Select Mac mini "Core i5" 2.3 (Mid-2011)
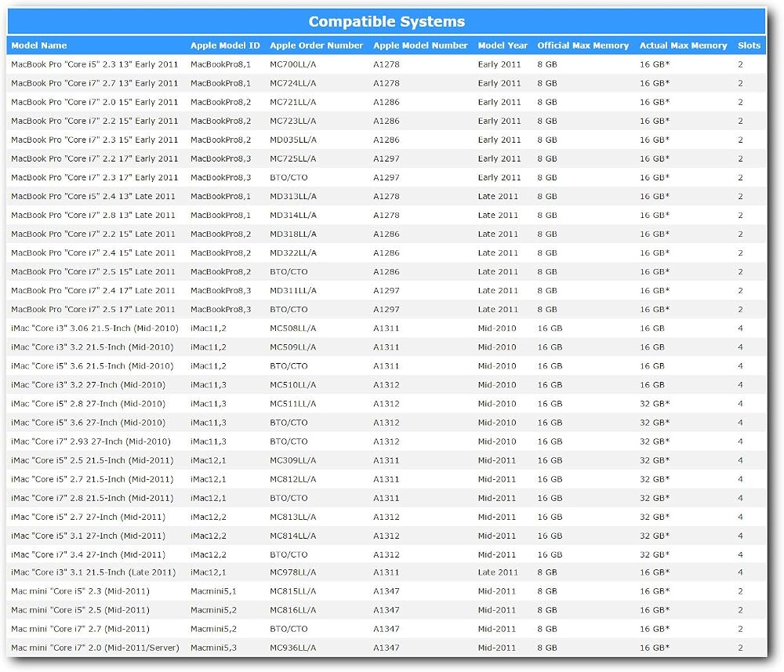 pyautogui.click(x=80, y=591)
